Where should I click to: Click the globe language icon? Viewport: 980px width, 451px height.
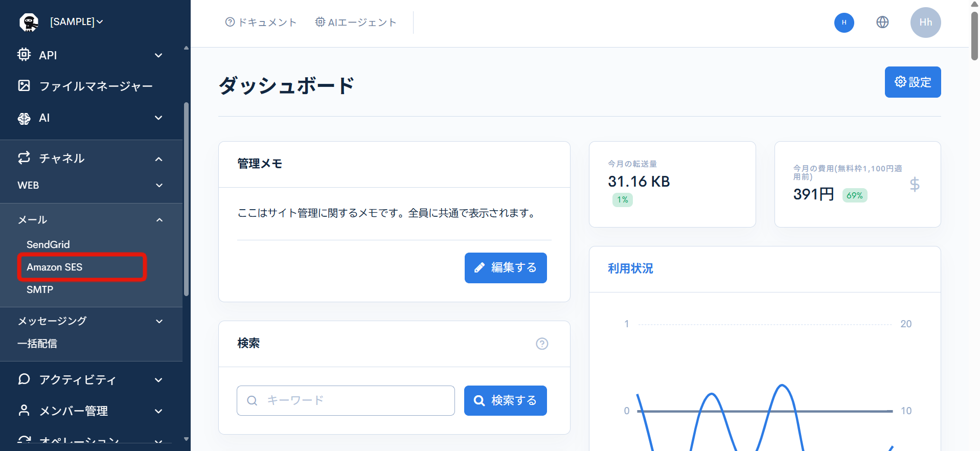(882, 22)
